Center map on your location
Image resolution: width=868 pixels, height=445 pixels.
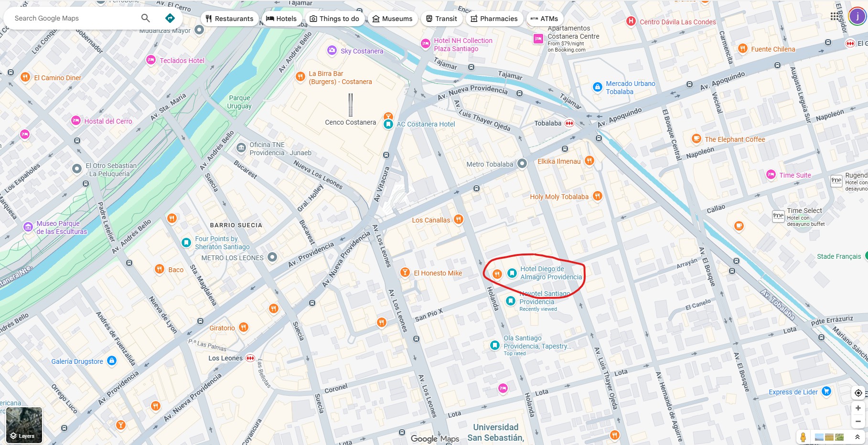point(858,393)
